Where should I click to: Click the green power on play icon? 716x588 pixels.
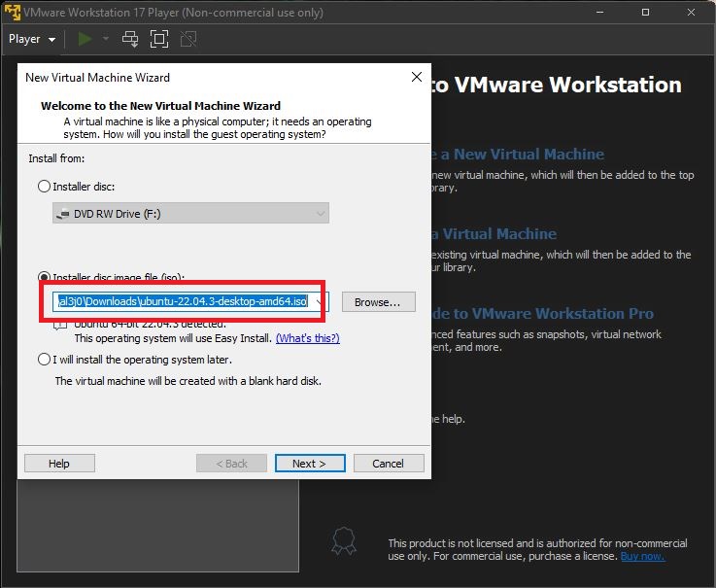click(85, 39)
